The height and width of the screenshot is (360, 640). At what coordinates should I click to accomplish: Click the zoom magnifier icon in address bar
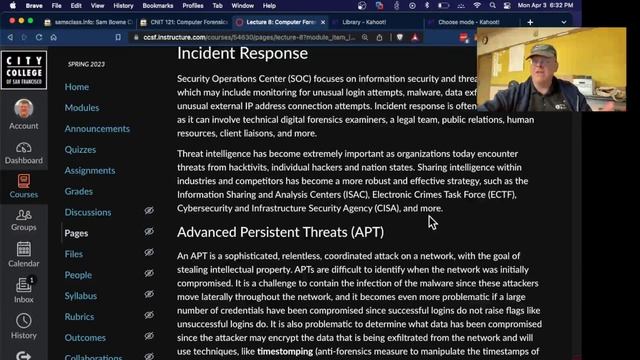(365, 37)
